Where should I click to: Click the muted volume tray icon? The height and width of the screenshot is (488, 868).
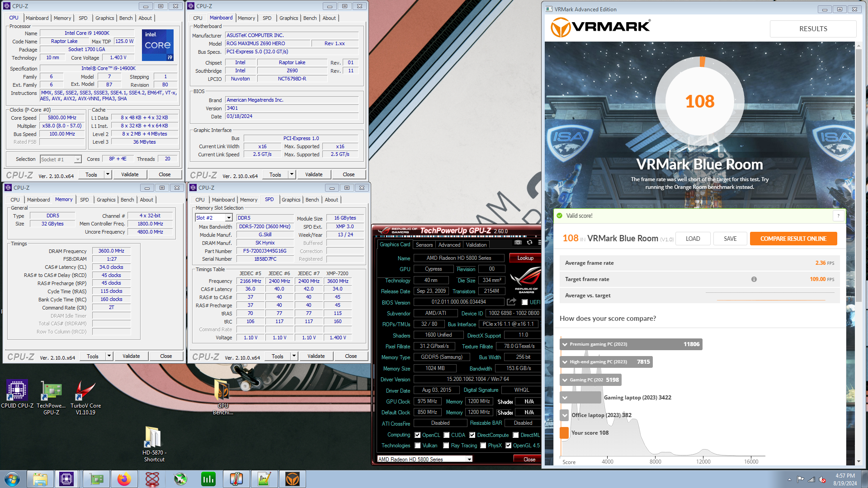click(x=822, y=479)
